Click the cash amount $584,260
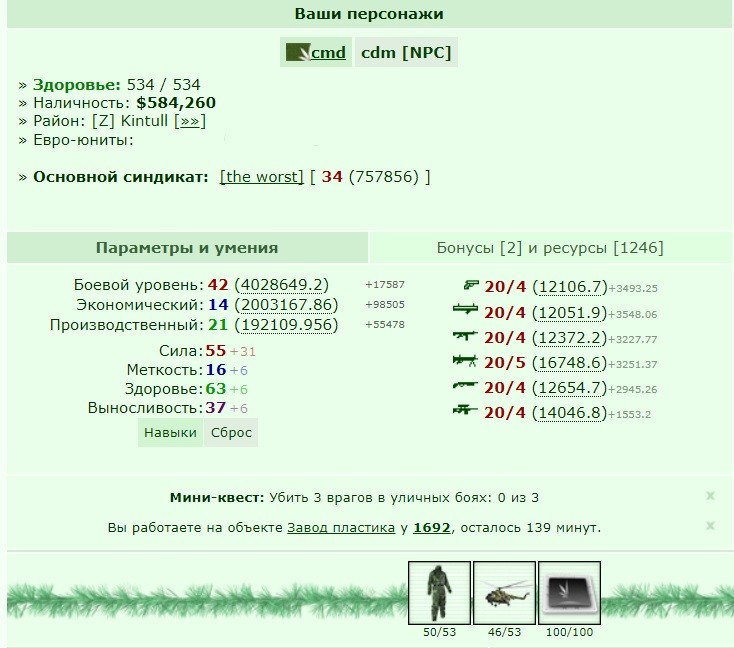The image size is (734, 648). (x=176, y=103)
